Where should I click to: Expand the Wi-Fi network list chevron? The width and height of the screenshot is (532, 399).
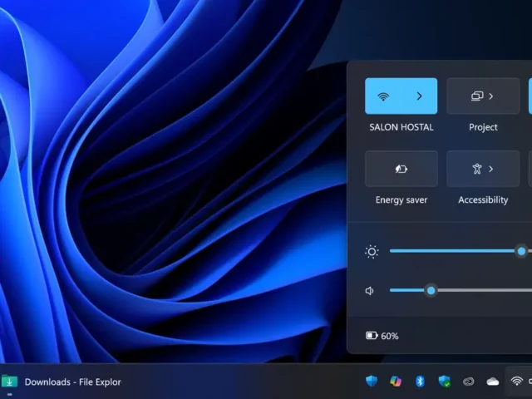pos(419,96)
